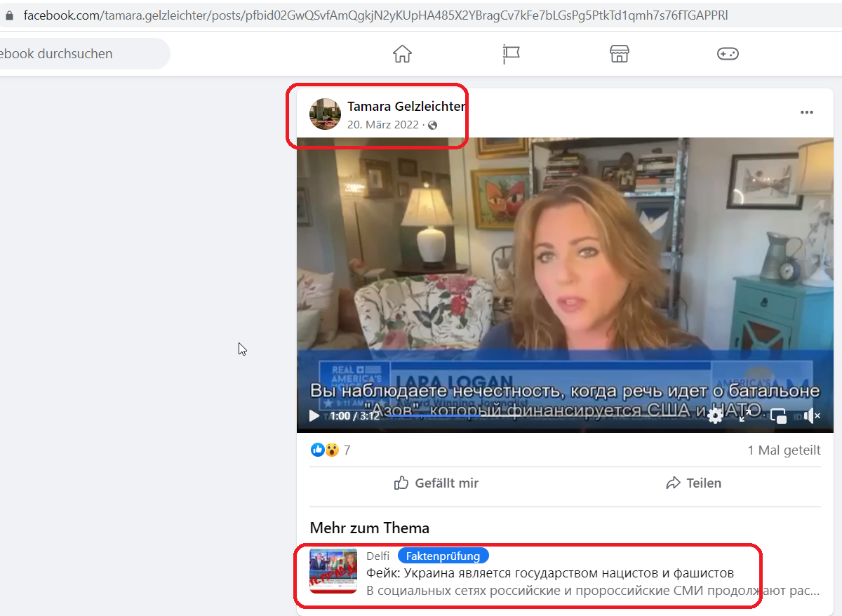
Task: Open the Tamara Gelzleichter profile name link
Action: pyautogui.click(x=406, y=107)
